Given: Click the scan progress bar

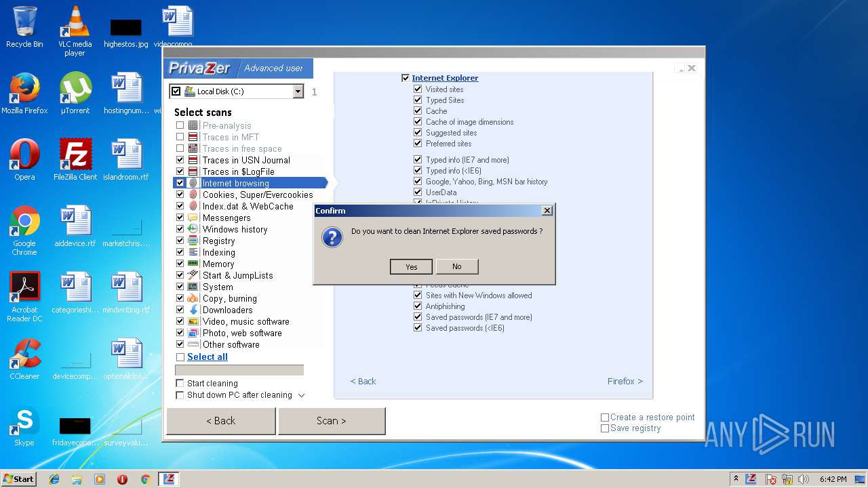Looking at the screenshot, I should coord(239,370).
